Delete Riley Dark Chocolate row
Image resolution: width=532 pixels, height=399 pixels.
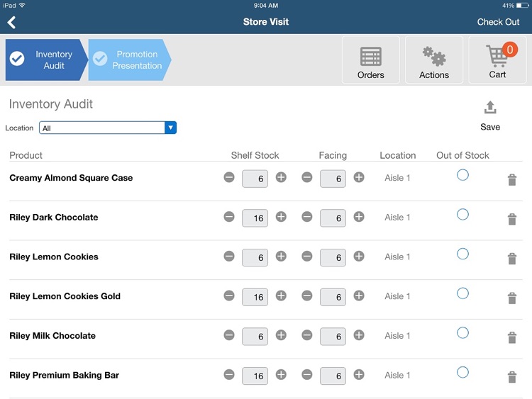click(512, 219)
